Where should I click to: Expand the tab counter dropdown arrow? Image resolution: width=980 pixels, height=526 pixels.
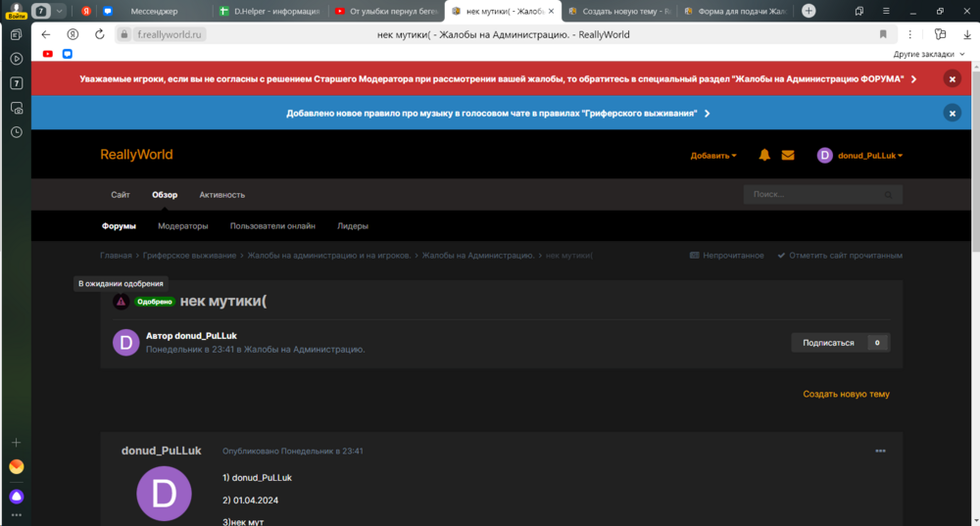[x=59, y=11]
